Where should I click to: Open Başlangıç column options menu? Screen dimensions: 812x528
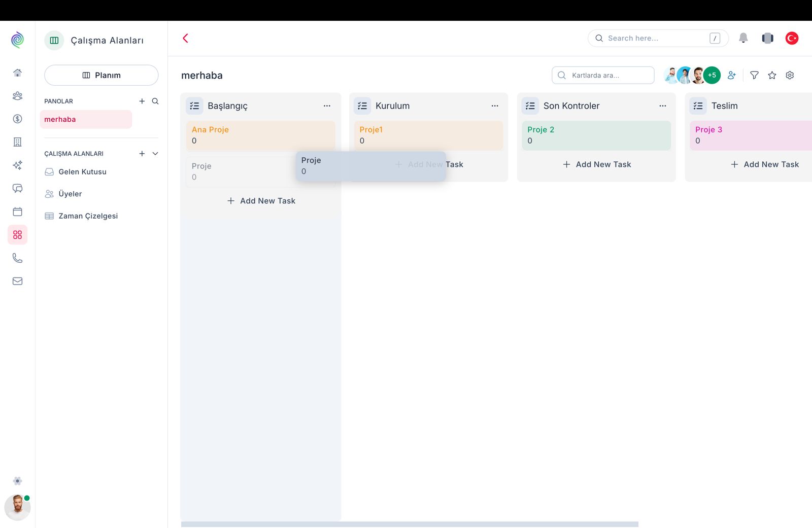pos(327,106)
